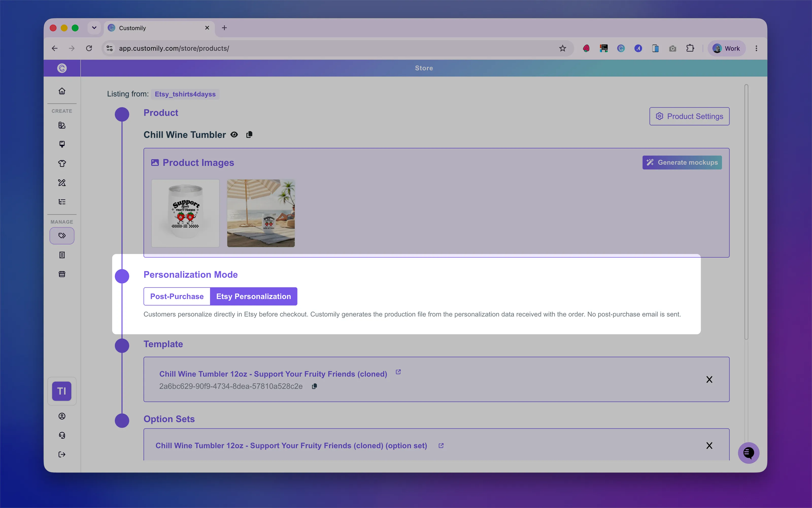Click the Template section heading
Screen dimensions: 812x508
pos(163,344)
